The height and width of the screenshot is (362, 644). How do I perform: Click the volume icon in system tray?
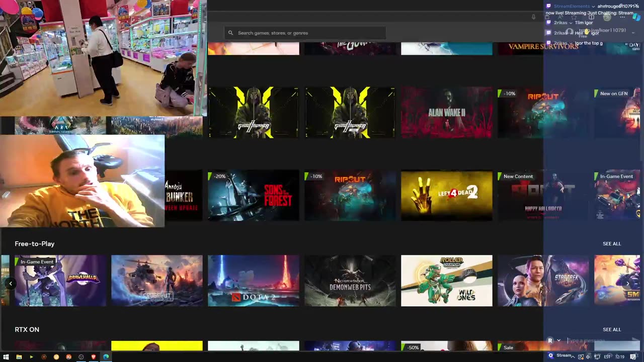(x=589, y=357)
